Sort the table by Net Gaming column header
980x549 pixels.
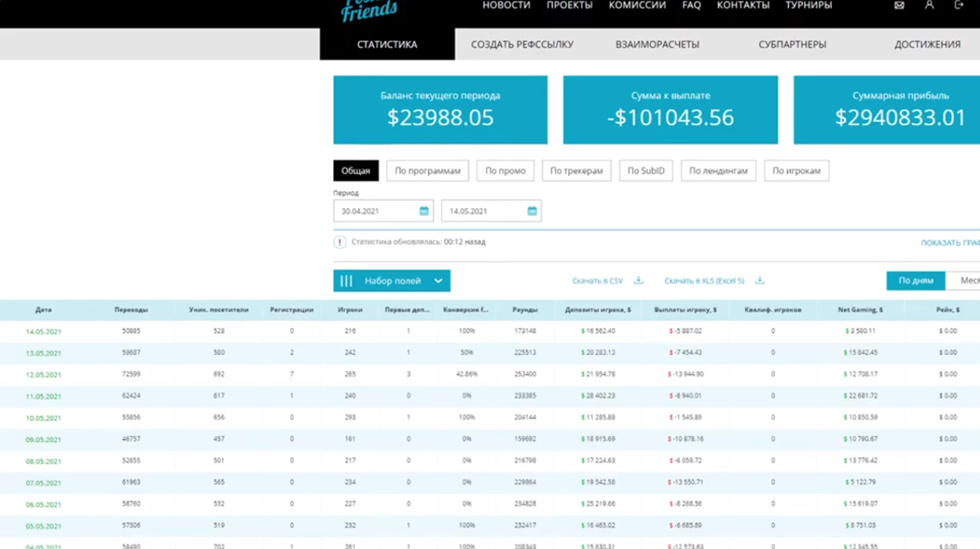point(860,310)
